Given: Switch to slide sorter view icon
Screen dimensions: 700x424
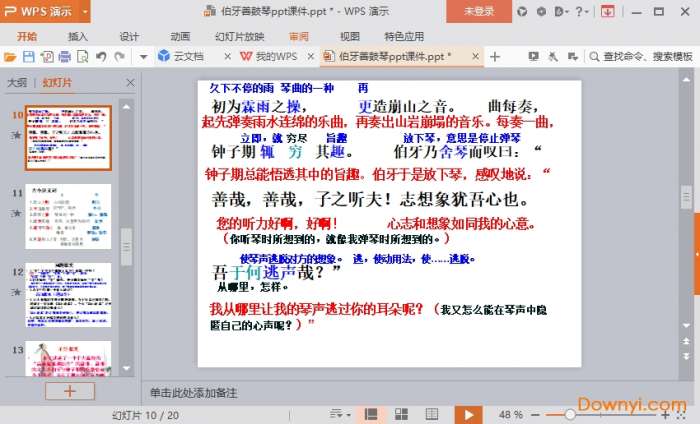Looking at the screenshot, I should tap(401, 414).
